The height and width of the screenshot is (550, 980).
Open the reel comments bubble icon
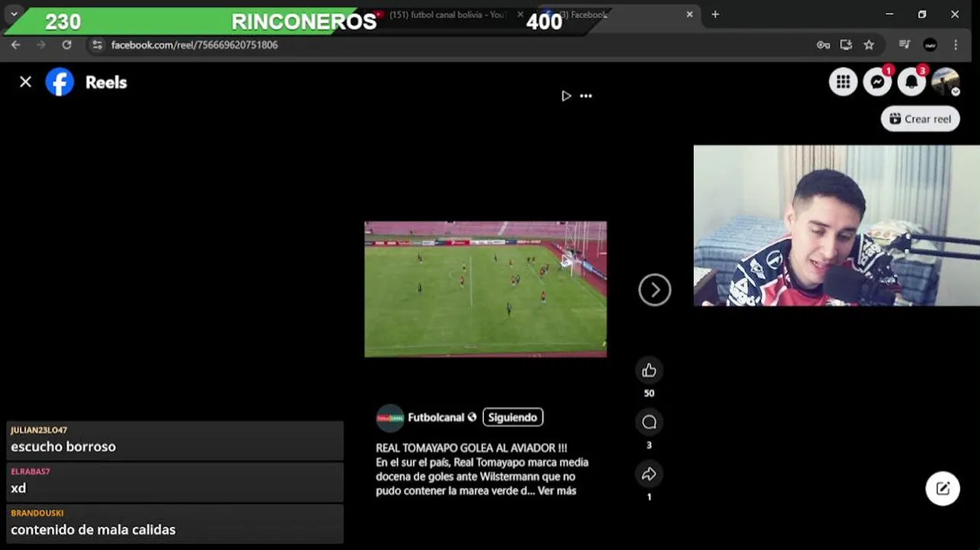coord(649,422)
